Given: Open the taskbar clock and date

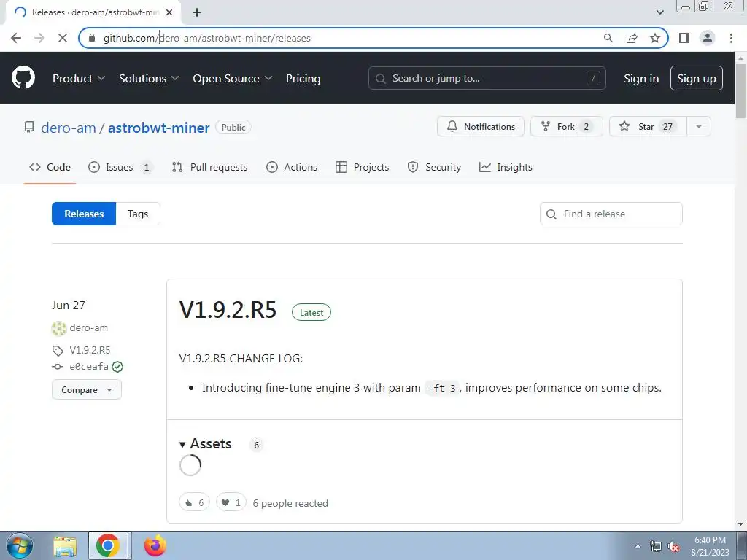Looking at the screenshot, I should point(710,546).
